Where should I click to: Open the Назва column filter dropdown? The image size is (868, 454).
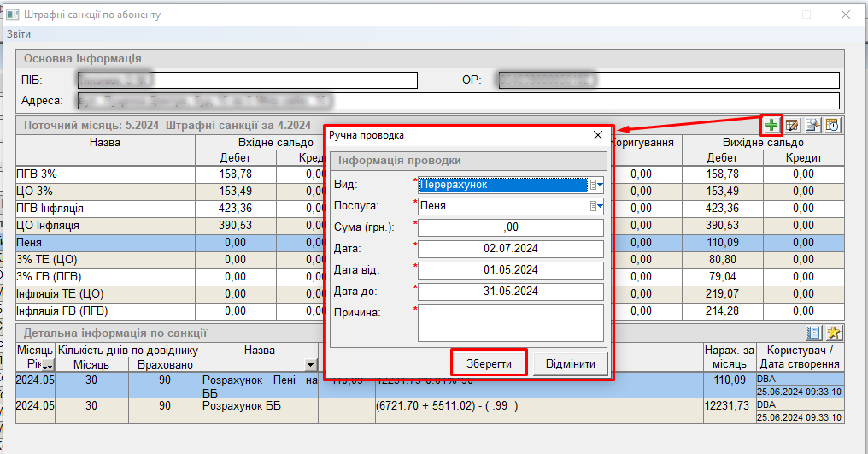(310, 365)
